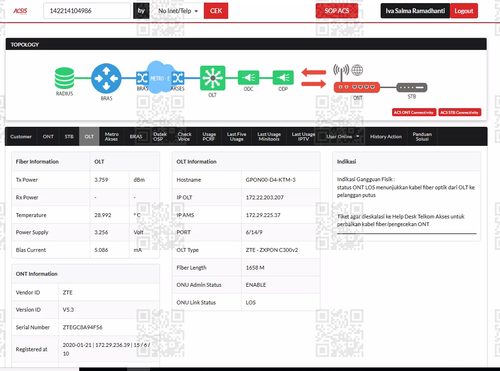Select the ODC node icon
The width and height of the screenshot is (500, 371).
(x=248, y=78)
